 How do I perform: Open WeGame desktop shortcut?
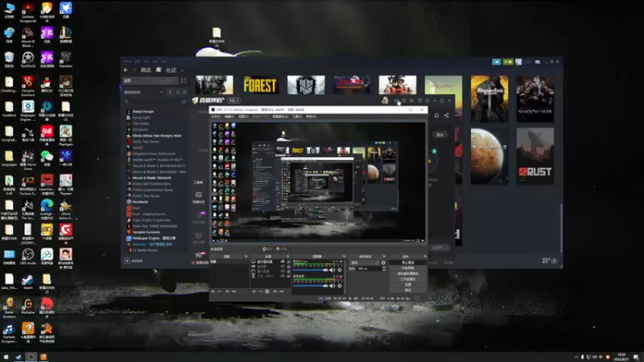(28, 306)
